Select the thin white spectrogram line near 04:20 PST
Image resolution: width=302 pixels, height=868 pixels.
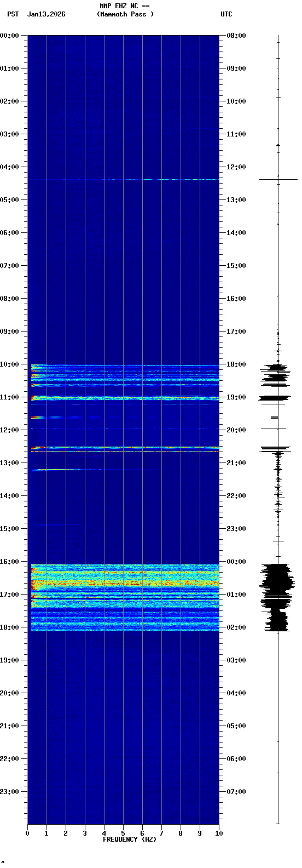click(125, 179)
